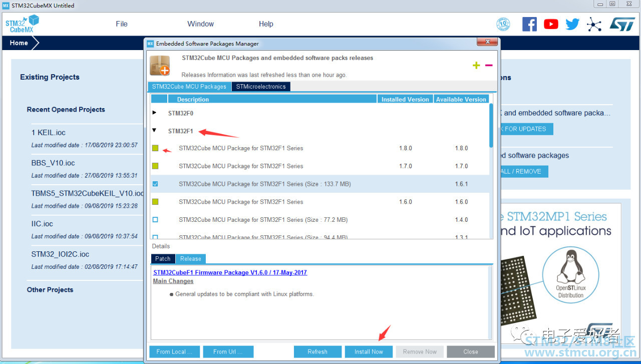Click the ST company logo

(622, 24)
